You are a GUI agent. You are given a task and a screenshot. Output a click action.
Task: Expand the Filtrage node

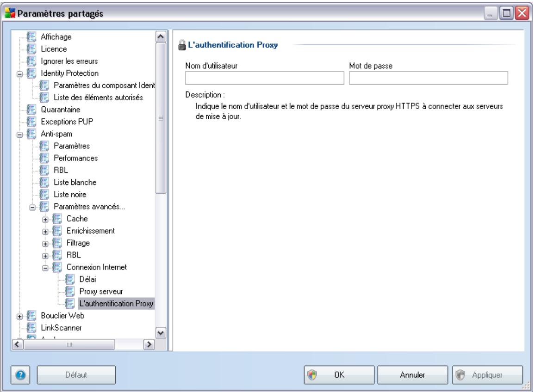pos(45,244)
